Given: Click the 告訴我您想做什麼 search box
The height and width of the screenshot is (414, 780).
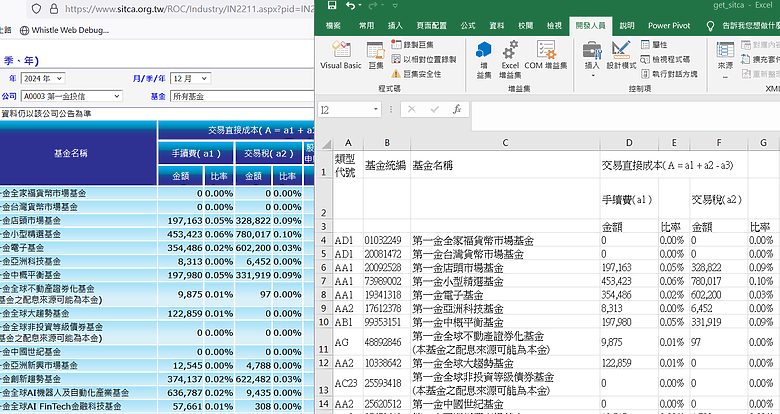Looking at the screenshot, I should click(x=751, y=25).
